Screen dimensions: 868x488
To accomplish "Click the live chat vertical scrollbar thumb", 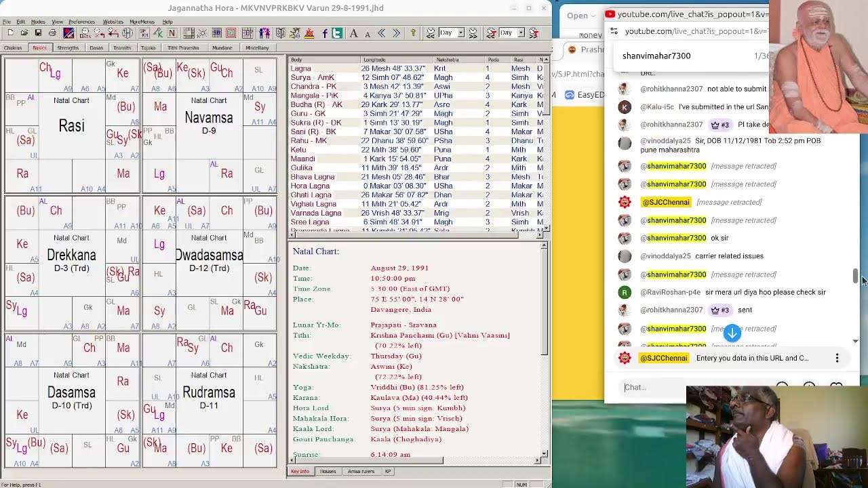I will click(856, 277).
